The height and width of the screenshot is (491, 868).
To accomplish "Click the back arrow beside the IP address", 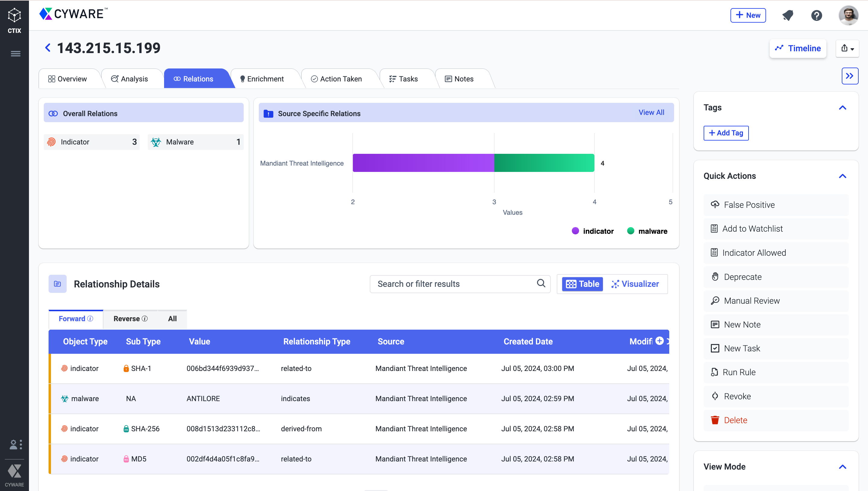I will point(48,48).
